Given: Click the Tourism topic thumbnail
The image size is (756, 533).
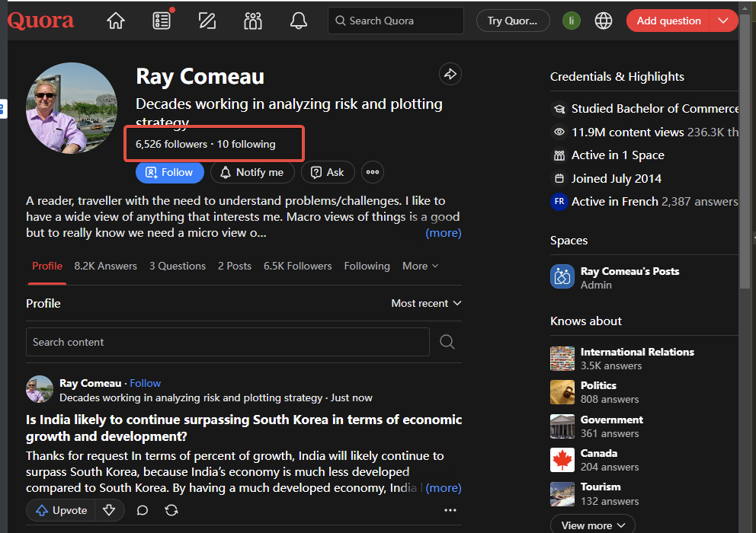Looking at the screenshot, I should coord(562,494).
